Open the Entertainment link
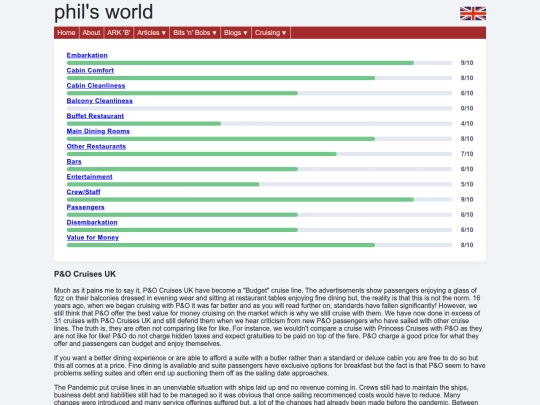540x405 pixels. click(x=90, y=176)
